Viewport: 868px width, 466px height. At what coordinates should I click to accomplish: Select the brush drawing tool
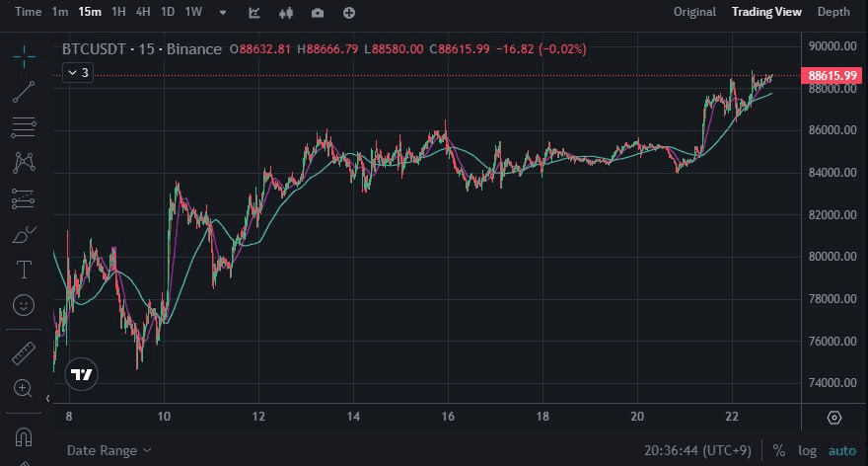24,235
